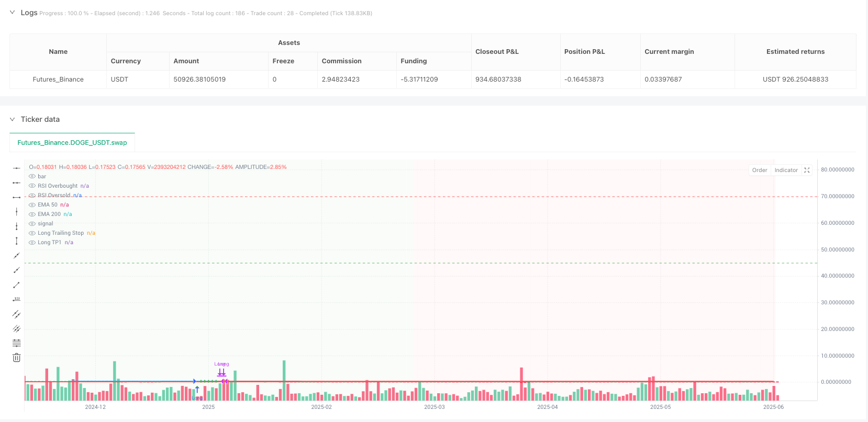The height and width of the screenshot is (422, 868).
Task: Hide the Long Trailing Stop plot
Action: click(32, 233)
